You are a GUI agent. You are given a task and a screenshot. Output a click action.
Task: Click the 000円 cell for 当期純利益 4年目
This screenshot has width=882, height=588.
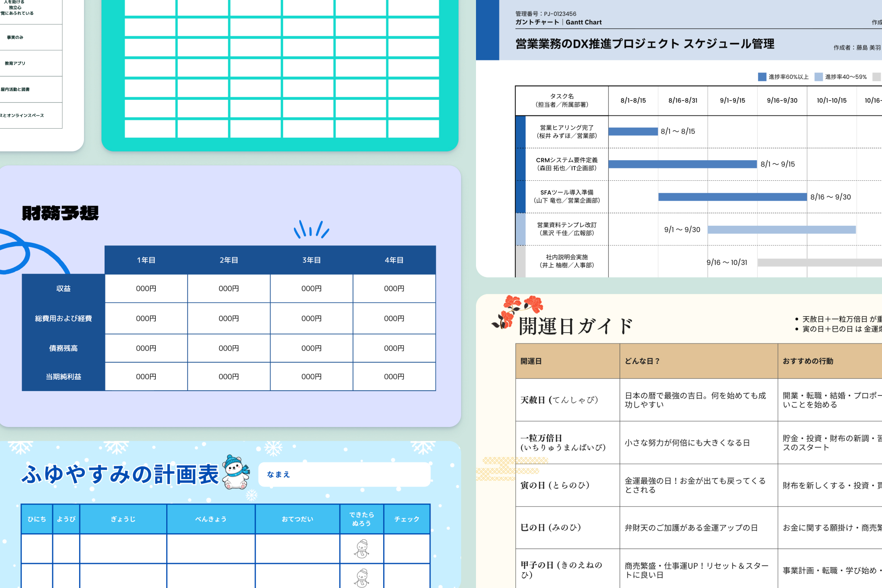(394, 377)
